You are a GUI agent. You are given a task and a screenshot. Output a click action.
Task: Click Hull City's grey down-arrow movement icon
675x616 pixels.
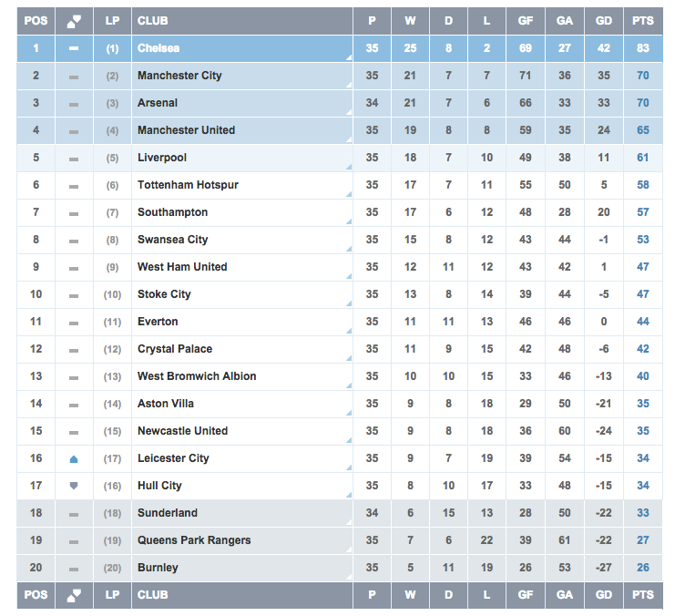74,486
